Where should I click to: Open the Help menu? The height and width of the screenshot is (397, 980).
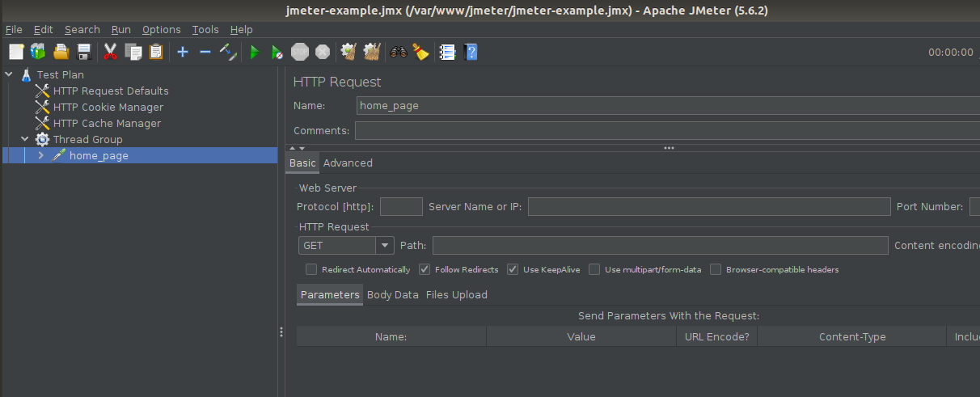(242, 29)
